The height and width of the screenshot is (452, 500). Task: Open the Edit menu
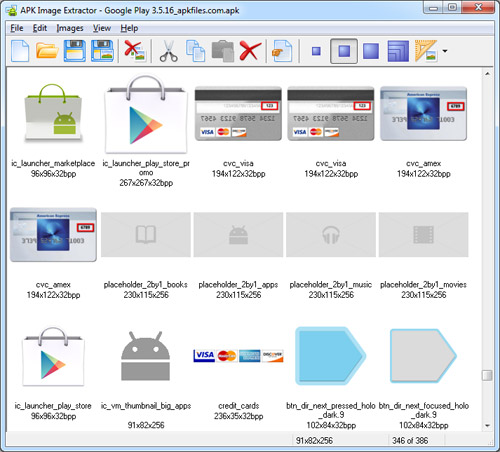(40, 28)
